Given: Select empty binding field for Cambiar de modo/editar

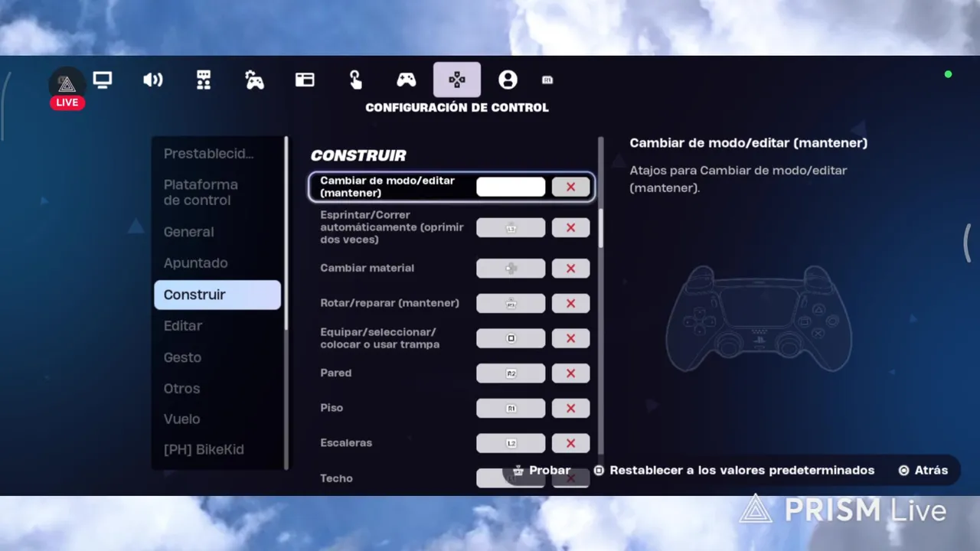Looking at the screenshot, I should pos(511,187).
